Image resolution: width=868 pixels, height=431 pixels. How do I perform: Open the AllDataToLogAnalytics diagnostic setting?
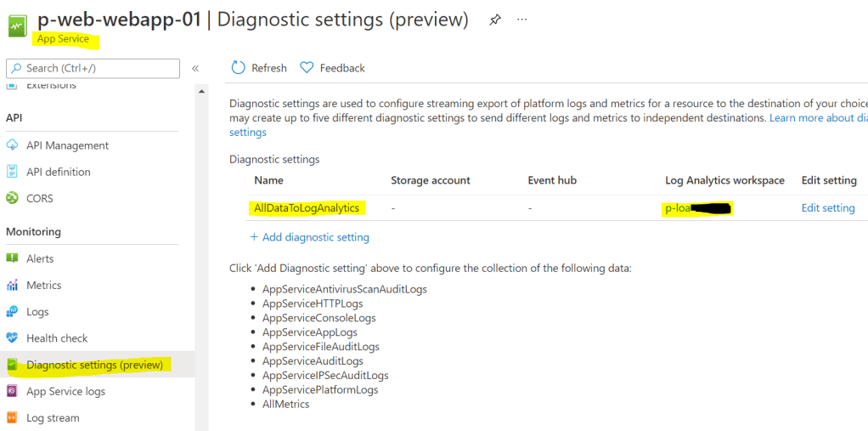coord(307,207)
